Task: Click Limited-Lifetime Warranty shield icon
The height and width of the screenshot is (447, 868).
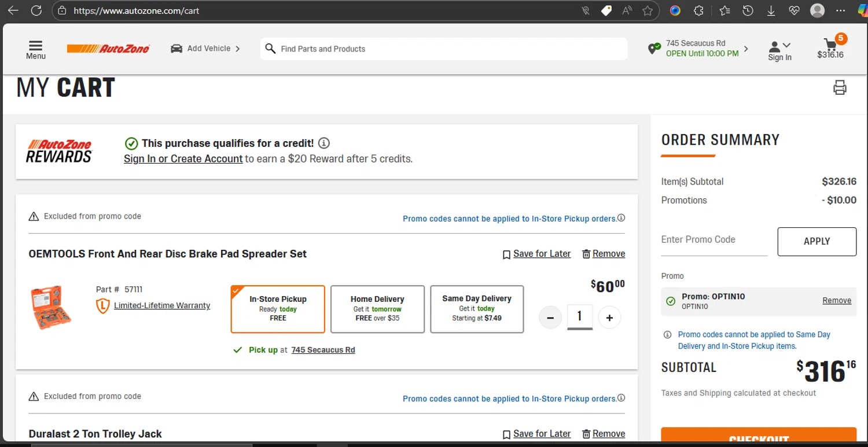Action: pos(102,306)
